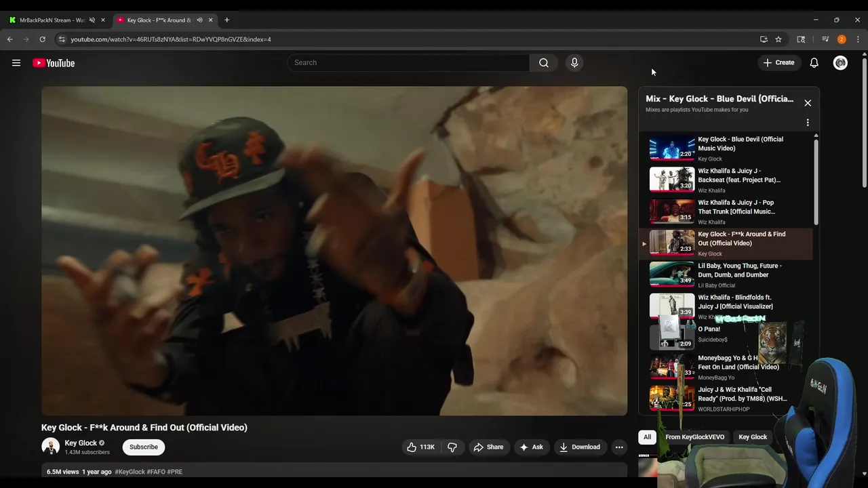View site information in the address bar

pos(62,39)
